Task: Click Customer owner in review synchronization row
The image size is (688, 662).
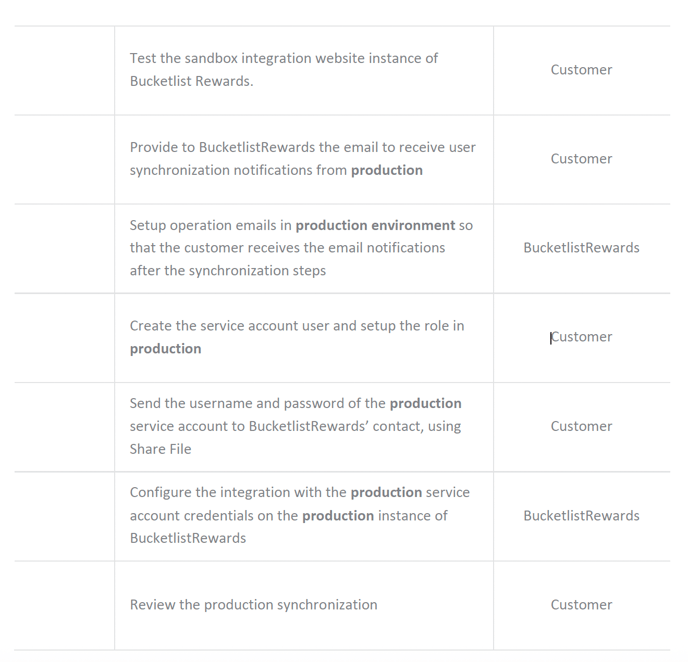Action: (581, 605)
